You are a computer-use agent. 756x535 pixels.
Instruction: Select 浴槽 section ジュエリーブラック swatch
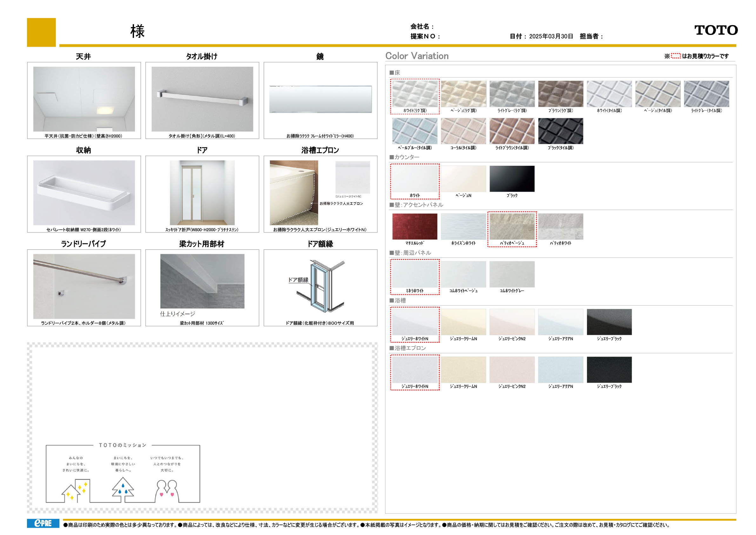pos(609,322)
